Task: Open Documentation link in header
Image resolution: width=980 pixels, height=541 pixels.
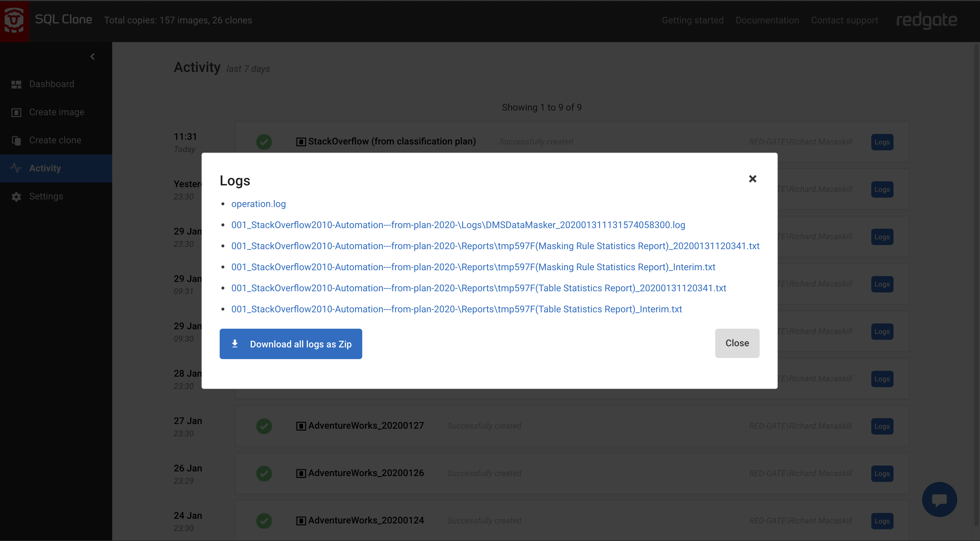Action: click(767, 20)
